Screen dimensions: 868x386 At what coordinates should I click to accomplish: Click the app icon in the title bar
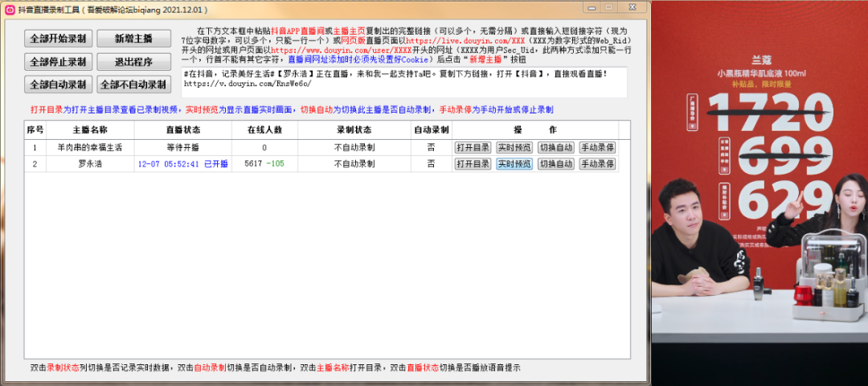[x=10, y=10]
